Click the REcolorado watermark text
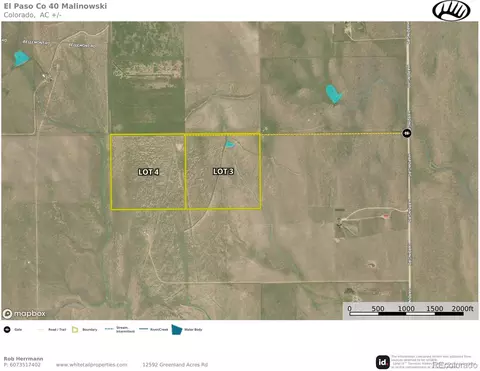This screenshot has height=371, width=480. (x=455, y=365)
